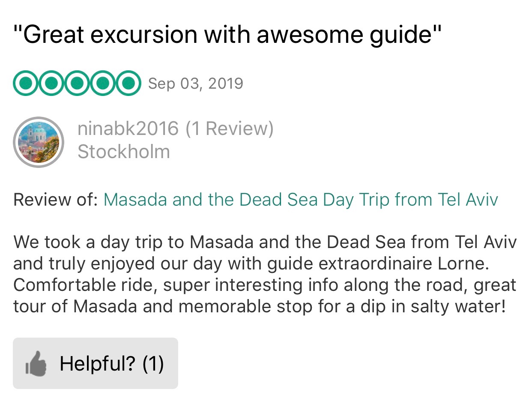
Task: Click the reviewer location Stockholm
Action: 124,152
